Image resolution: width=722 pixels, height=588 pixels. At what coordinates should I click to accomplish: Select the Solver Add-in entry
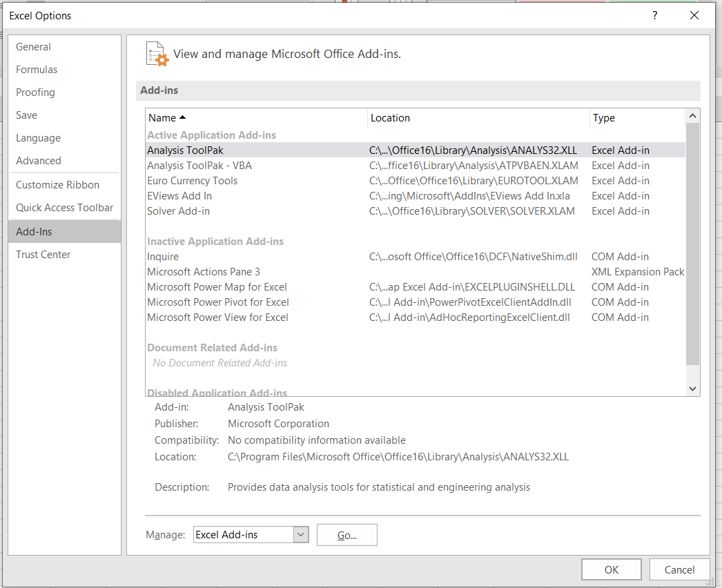click(178, 211)
